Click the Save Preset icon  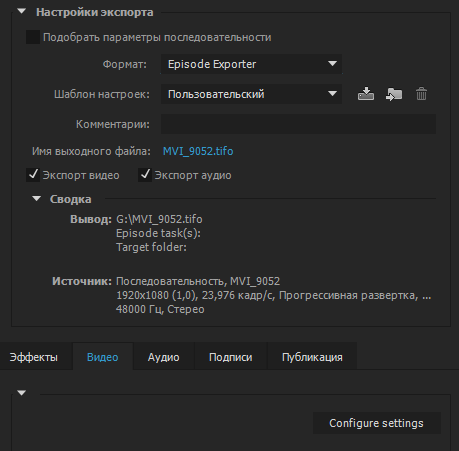click(x=366, y=94)
